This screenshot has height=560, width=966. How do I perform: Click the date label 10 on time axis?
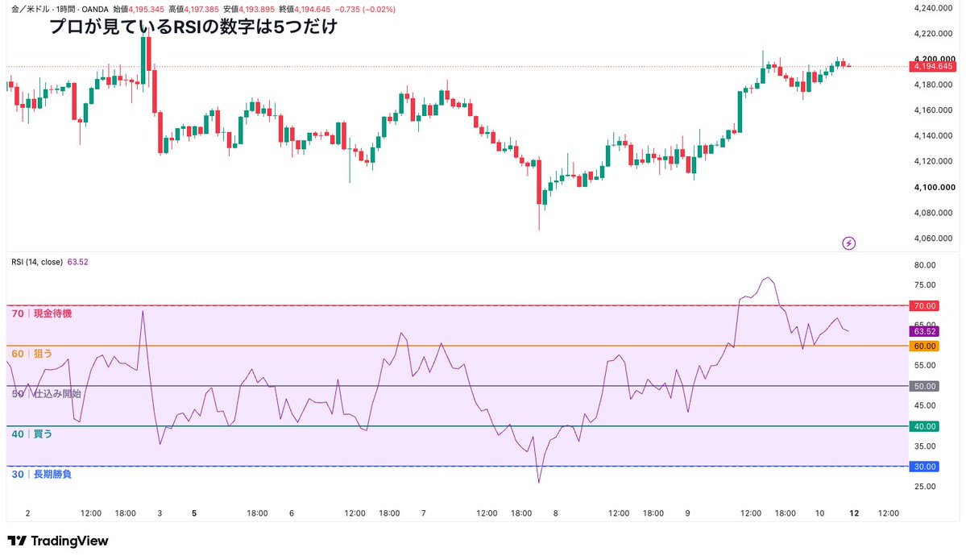[819, 513]
